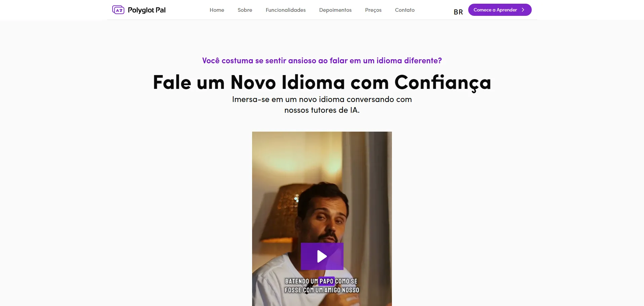Open the Sobre navigation link
Viewport: 644px width, 306px height.
tap(245, 10)
